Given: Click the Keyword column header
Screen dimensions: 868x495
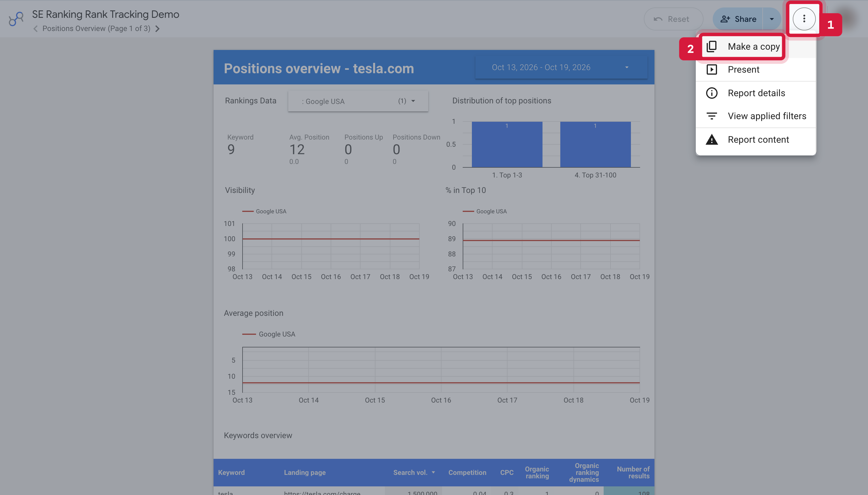Looking at the screenshot, I should click(231, 472).
